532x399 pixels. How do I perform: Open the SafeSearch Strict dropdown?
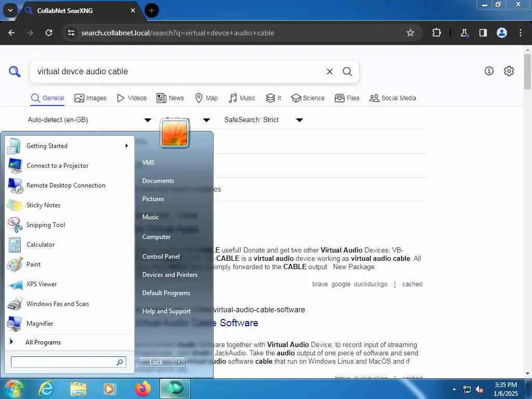pos(263,120)
